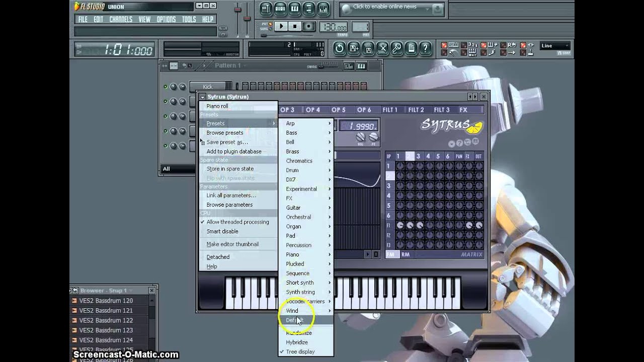Open the CHANNELS menu
Image resolution: width=644 pixels, height=362 pixels.
click(x=121, y=20)
